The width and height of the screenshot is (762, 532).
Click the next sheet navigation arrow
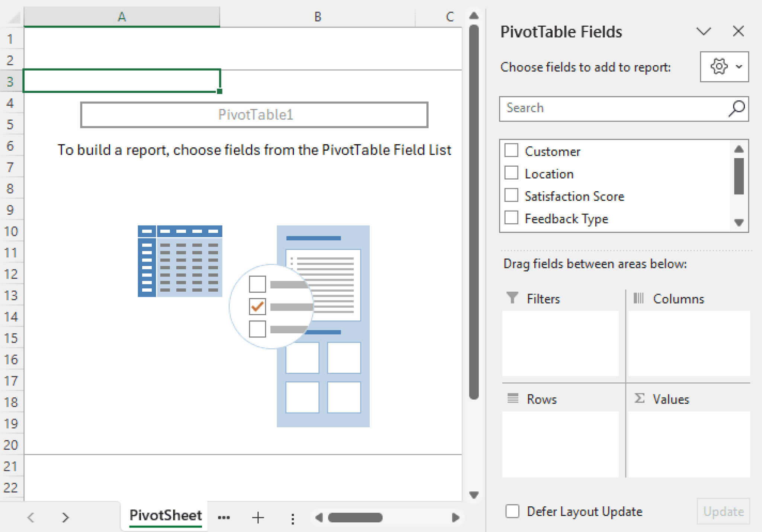(65, 517)
